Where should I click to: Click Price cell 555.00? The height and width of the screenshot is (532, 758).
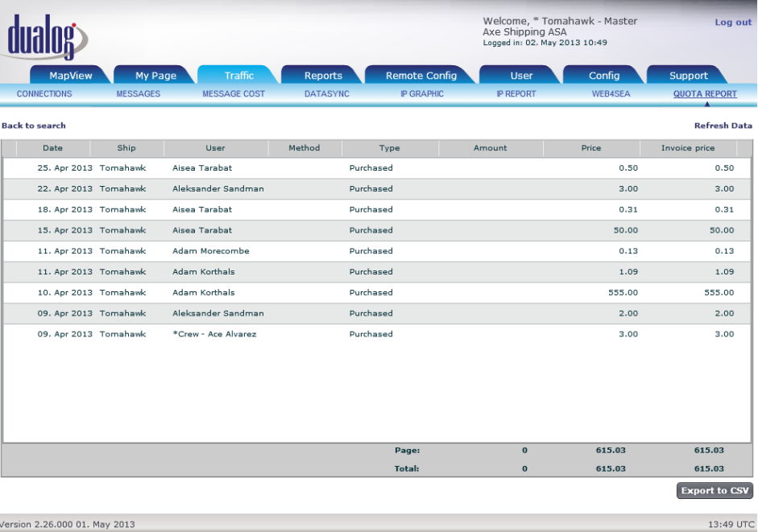[623, 293]
